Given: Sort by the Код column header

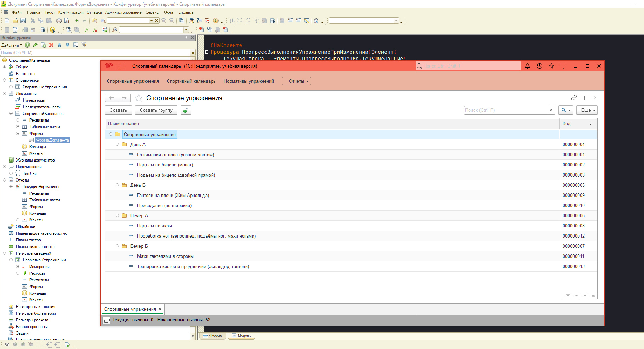Looking at the screenshot, I should [578, 123].
